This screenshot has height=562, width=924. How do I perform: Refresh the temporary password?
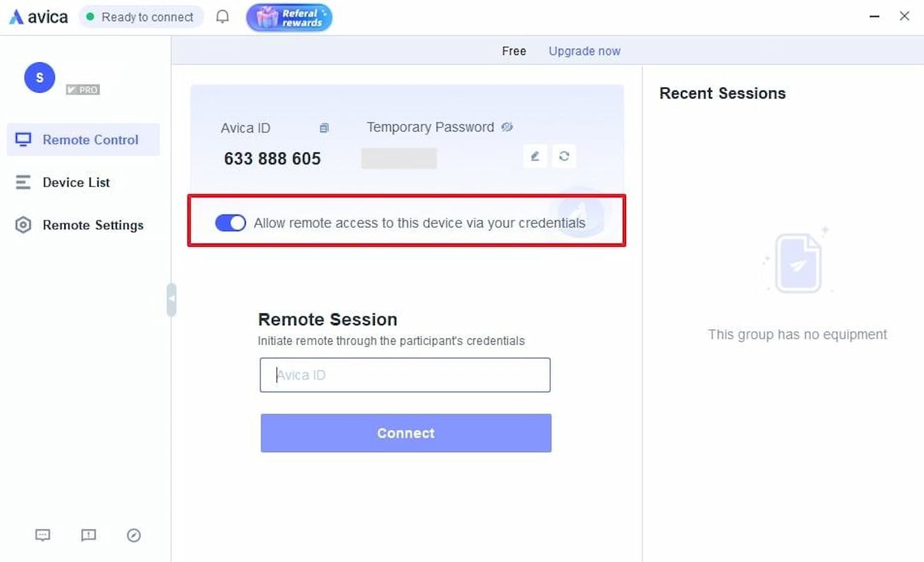[564, 156]
